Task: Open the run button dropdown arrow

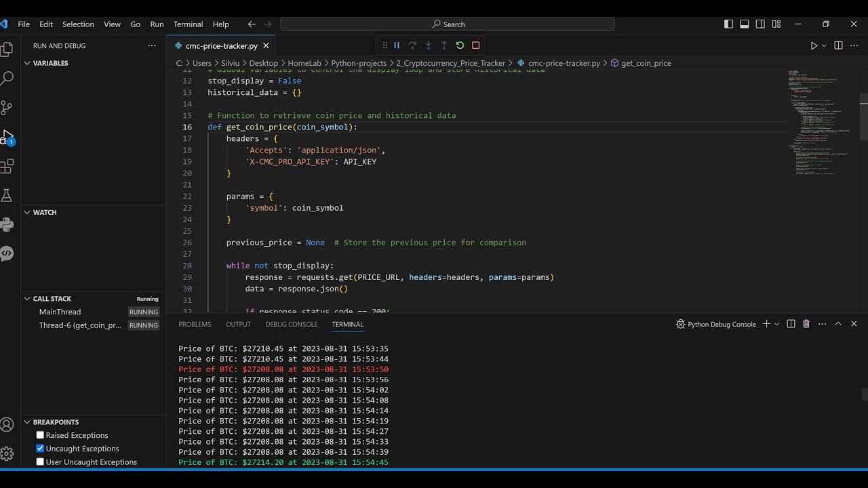Action: point(824,45)
